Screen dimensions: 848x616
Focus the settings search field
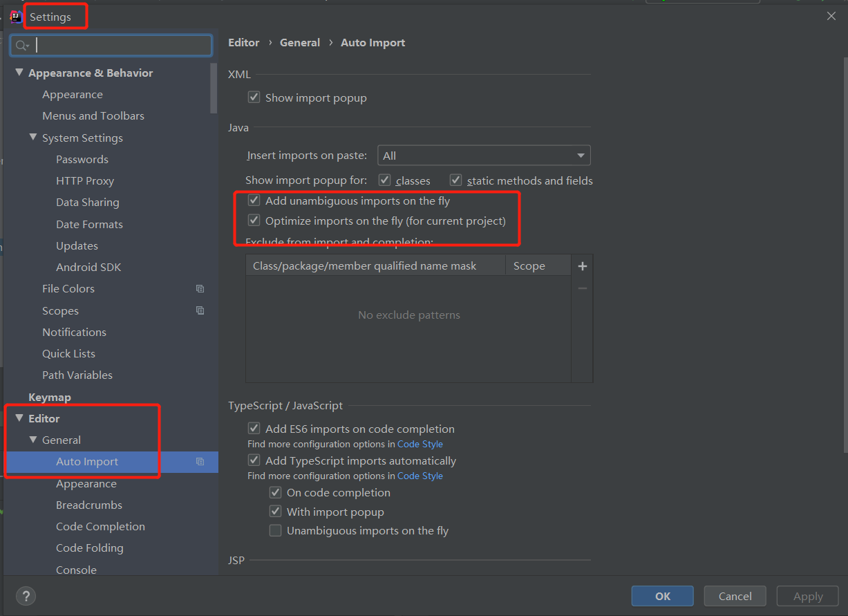pos(111,46)
